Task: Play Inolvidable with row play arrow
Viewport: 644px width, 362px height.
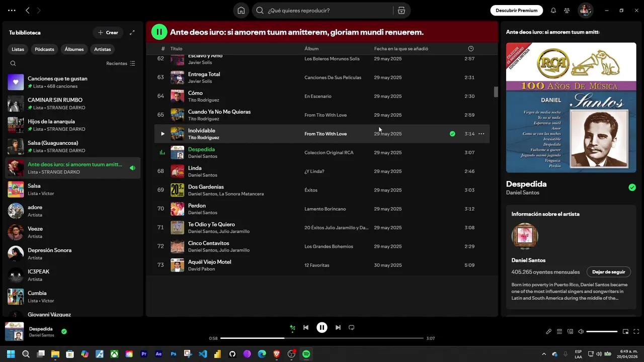Action: pyautogui.click(x=163, y=134)
